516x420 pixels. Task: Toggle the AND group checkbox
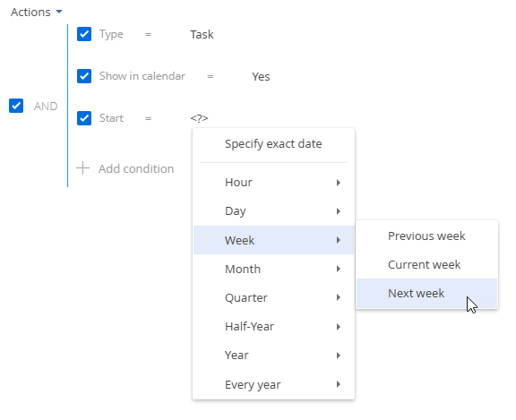[16, 106]
